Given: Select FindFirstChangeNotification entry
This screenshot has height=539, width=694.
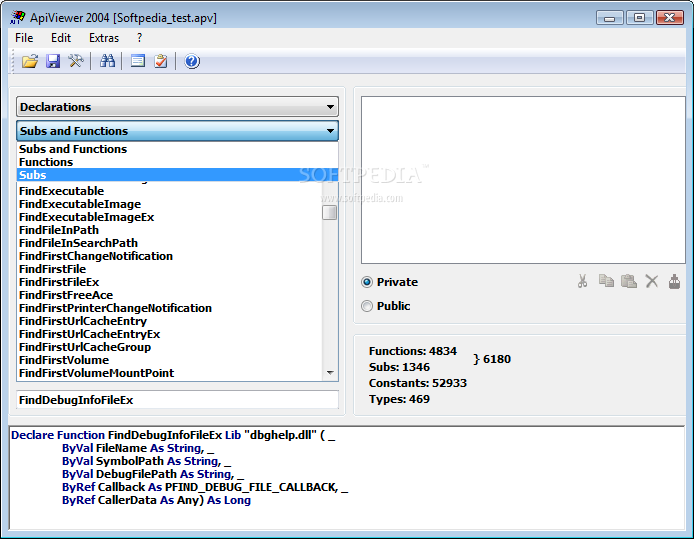Looking at the screenshot, I should pos(96,256).
